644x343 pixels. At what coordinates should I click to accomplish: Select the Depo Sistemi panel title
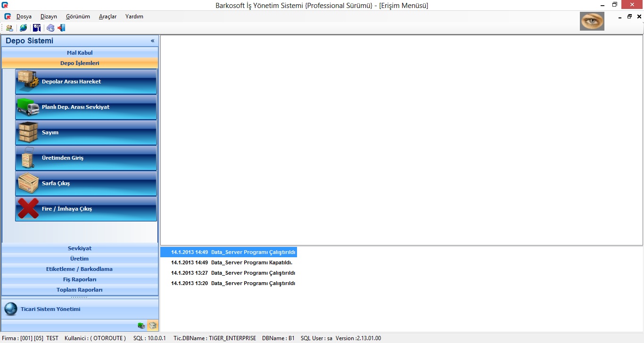[x=29, y=41]
